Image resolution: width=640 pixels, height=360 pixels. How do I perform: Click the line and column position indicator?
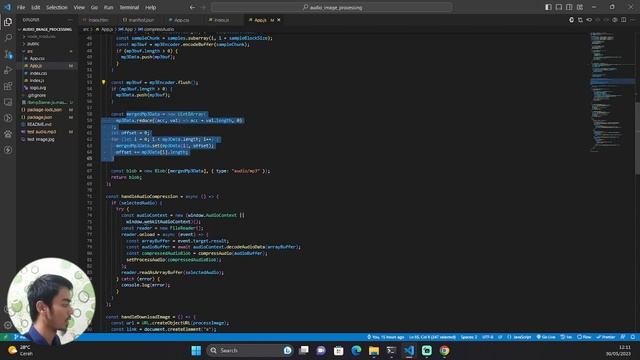tap(432, 337)
